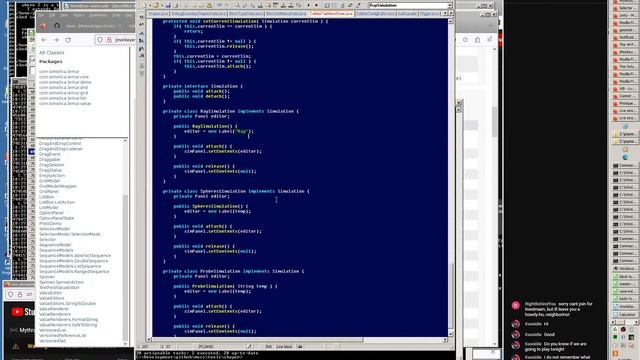
Task: Click the code editor vertical scrollbar thumb
Action: (451, 296)
